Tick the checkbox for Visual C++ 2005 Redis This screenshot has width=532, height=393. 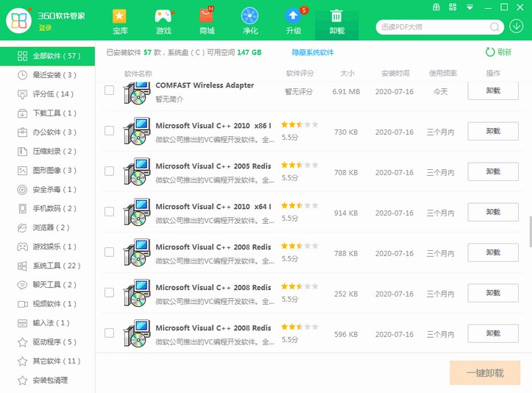tap(109, 171)
